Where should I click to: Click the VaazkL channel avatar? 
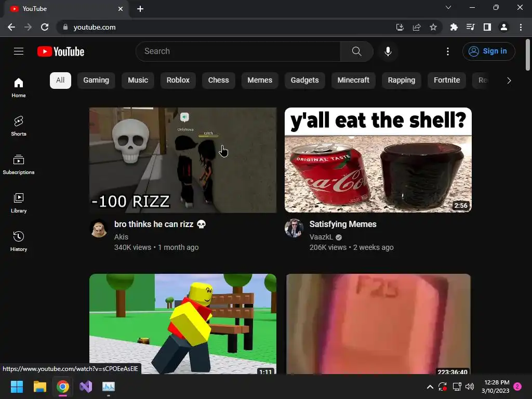[x=294, y=228]
